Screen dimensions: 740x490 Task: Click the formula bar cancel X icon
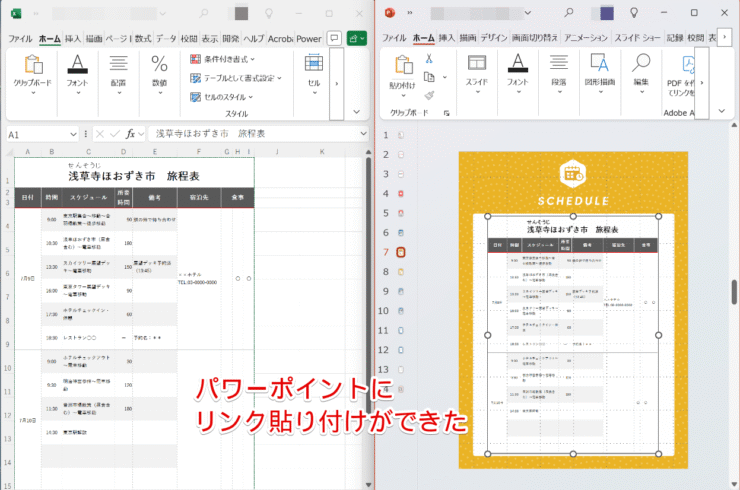(100, 134)
